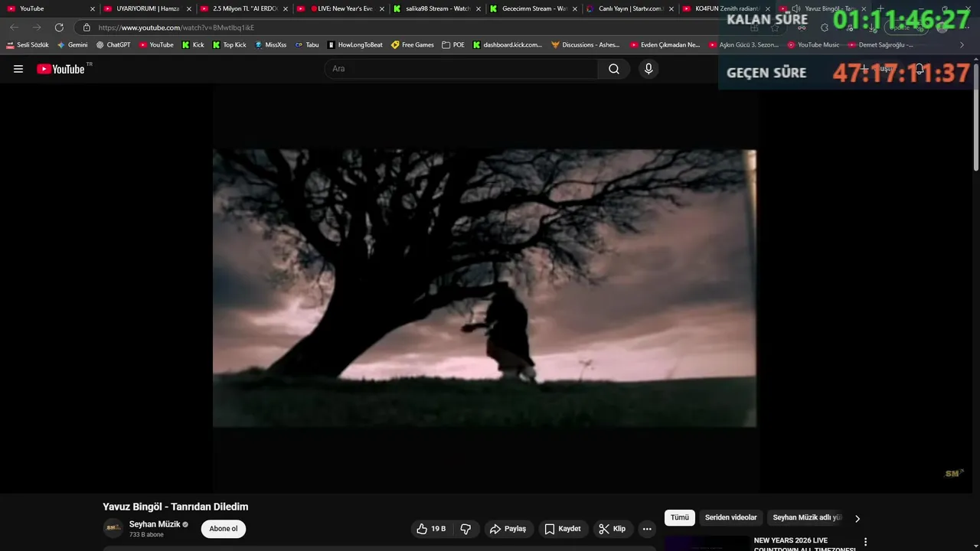Open options for New Years 2026 recommendation
This screenshot has width=980, height=551.
coord(866,542)
